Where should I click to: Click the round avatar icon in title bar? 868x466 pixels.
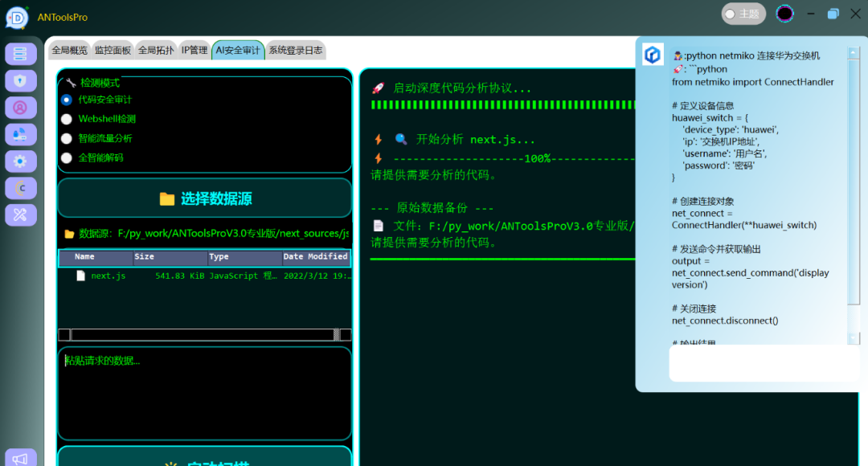point(784,14)
